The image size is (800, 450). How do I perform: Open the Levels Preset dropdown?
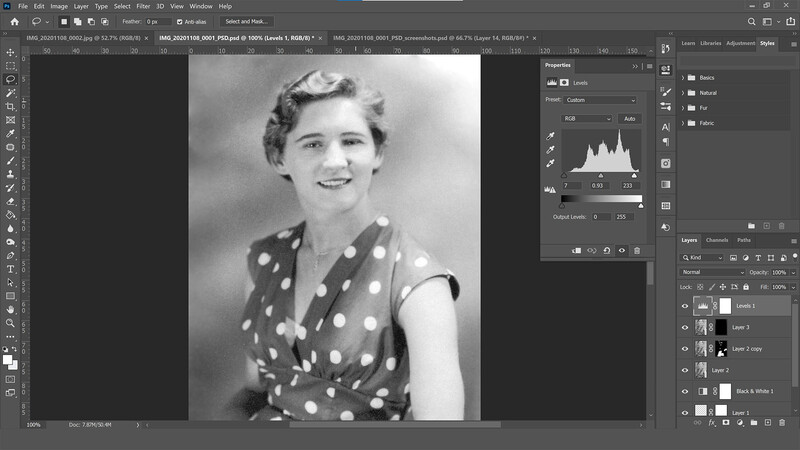click(601, 100)
